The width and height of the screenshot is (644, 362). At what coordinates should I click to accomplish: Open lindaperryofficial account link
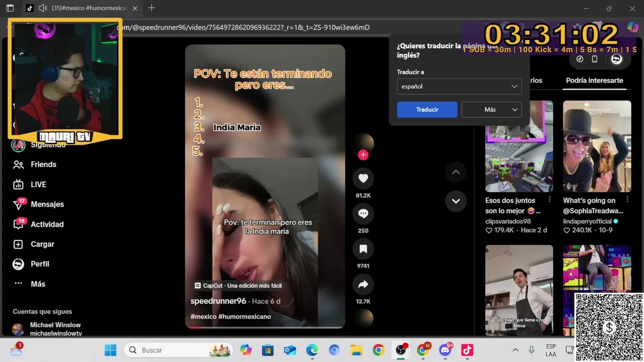pos(587,221)
